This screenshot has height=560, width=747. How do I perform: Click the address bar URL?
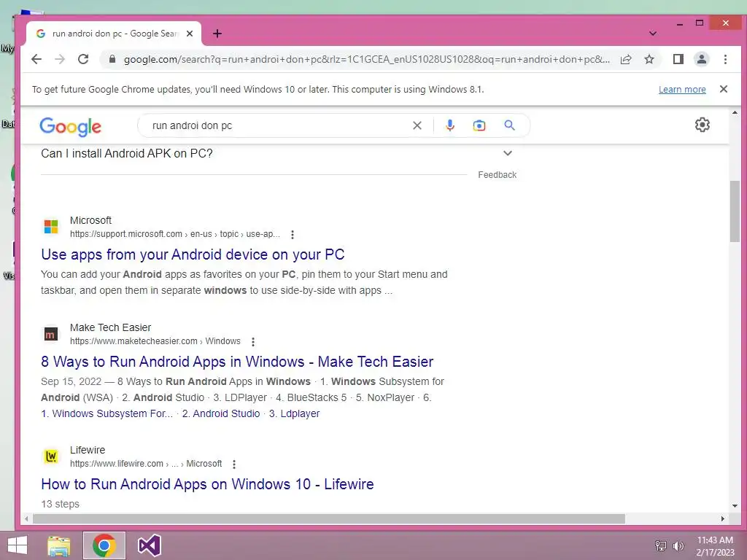(366, 59)
